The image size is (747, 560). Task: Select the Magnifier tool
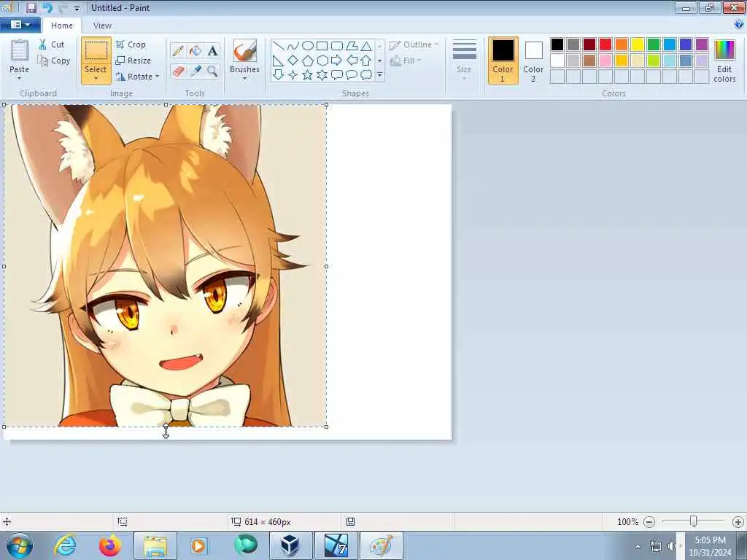point(212,71)
